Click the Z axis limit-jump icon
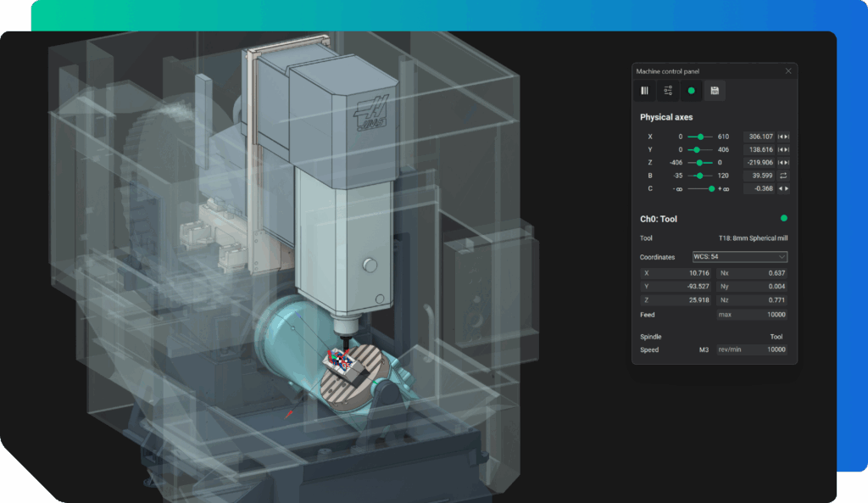This screenshot has height=503, width=868. pos(784,162)
